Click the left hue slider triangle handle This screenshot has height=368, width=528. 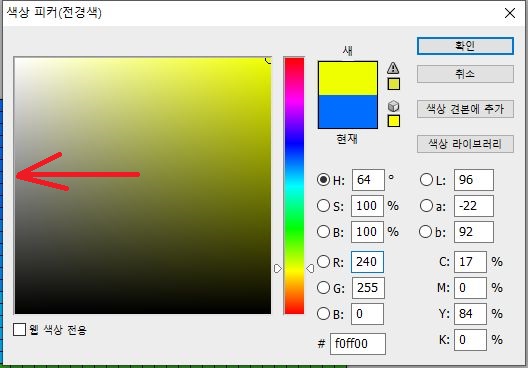click(277, 268)
